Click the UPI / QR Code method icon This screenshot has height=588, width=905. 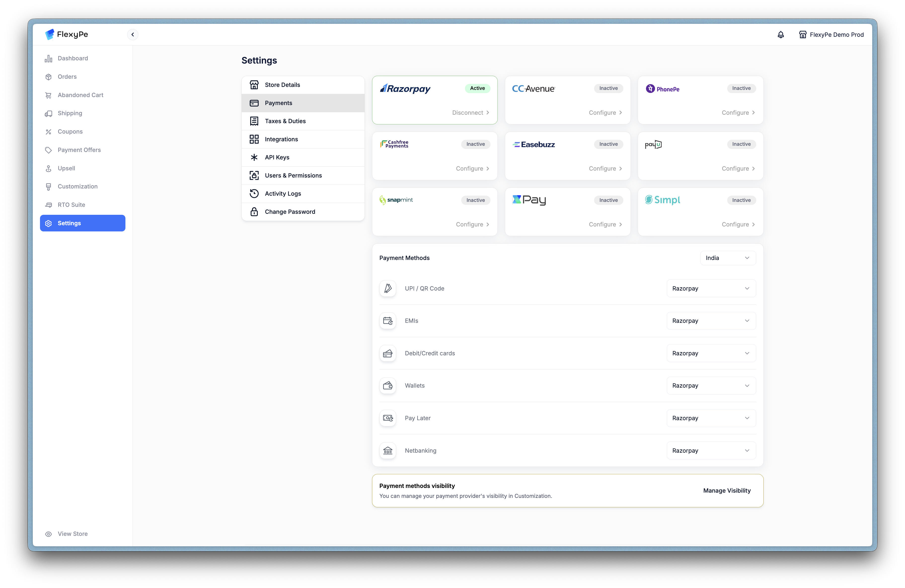pos(387,289)
